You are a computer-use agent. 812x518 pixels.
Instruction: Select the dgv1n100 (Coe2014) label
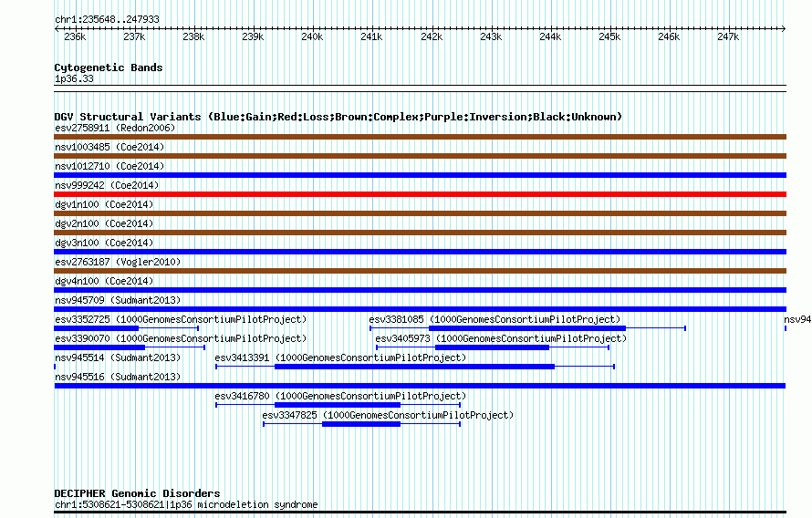(x=104, y=204)
